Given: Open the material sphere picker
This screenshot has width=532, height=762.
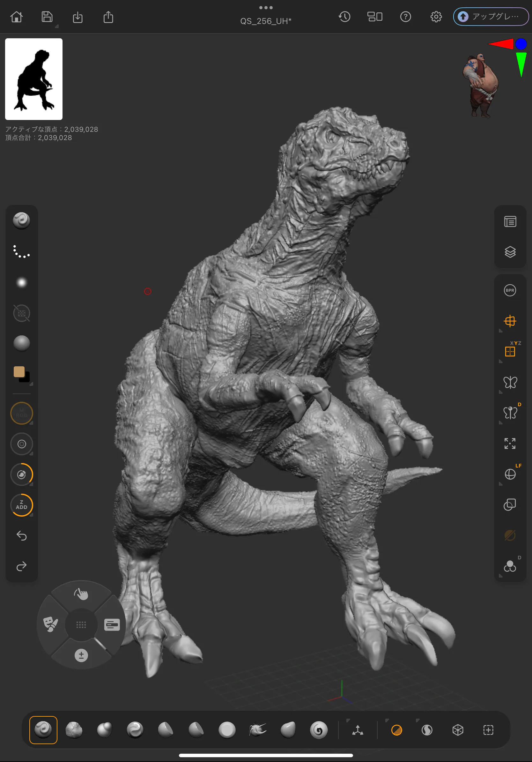Looking at the screenshot, I should [x=22, y=343].
